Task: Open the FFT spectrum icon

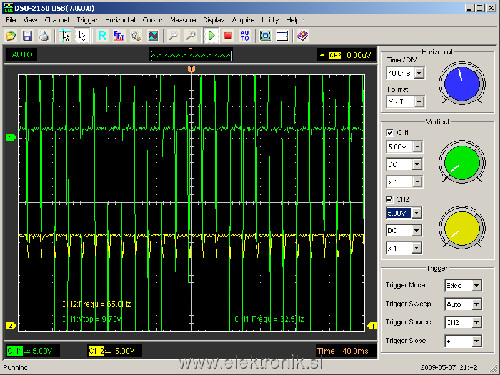Action: [119, 36]
